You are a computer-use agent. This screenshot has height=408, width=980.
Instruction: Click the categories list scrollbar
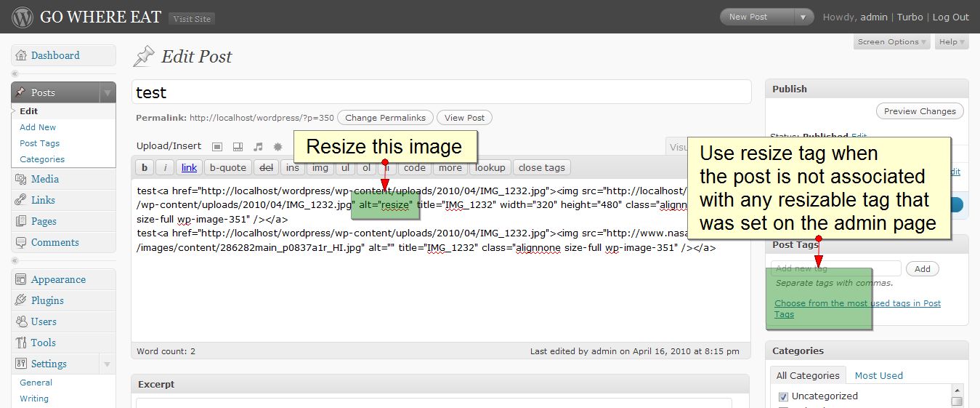click(x=957, y=397)
